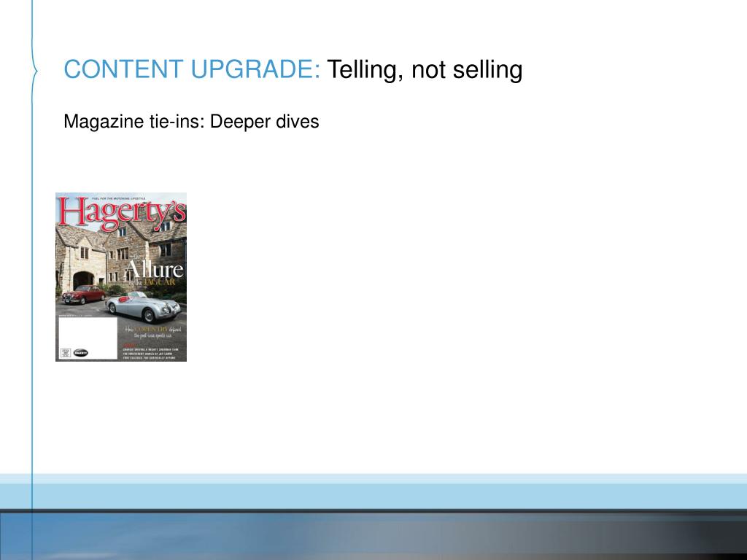
Task: Open the Hagerty's magazine cover thumbnail
Action: coord(121,276)
